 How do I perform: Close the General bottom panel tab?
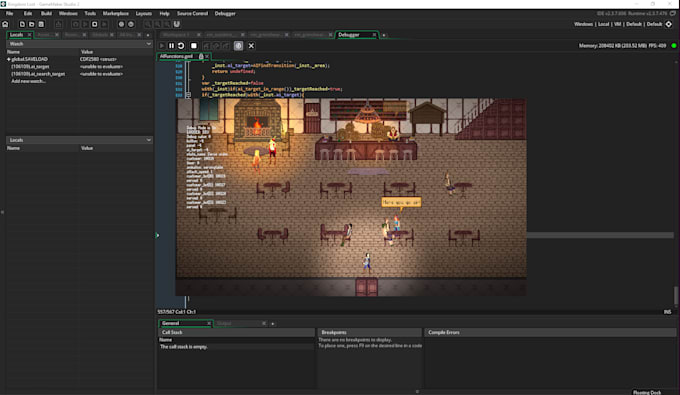point(209,323)
